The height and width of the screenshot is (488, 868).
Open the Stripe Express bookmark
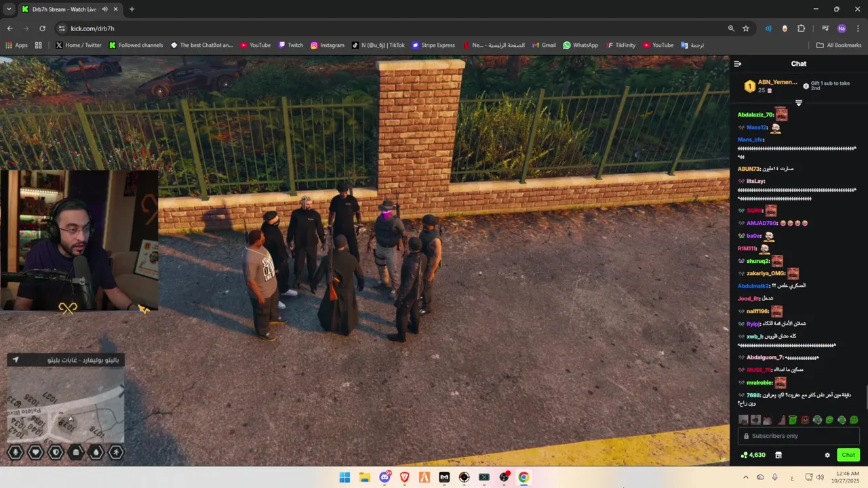pos(433,45)
